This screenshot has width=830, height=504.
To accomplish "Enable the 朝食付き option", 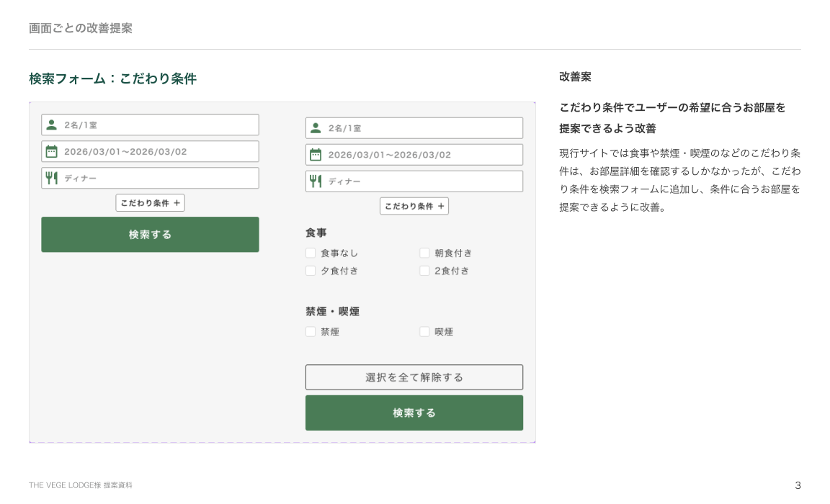I will tap(424, 253).
